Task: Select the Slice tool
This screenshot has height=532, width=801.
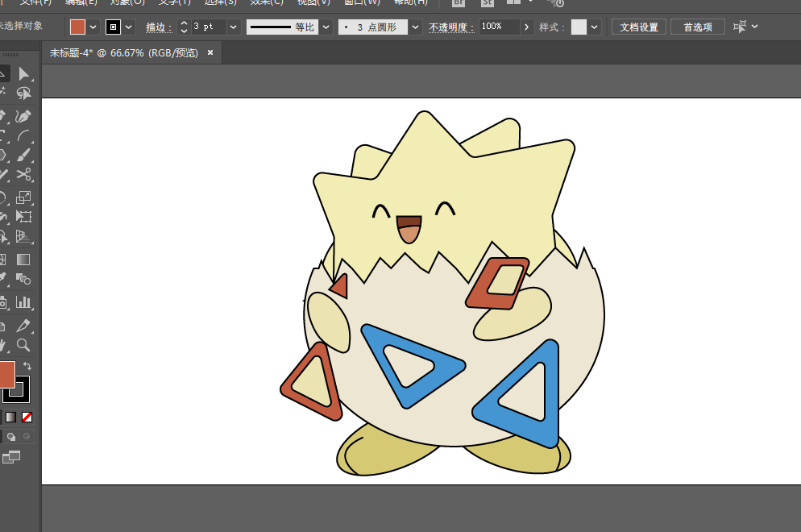Action: 23,326
